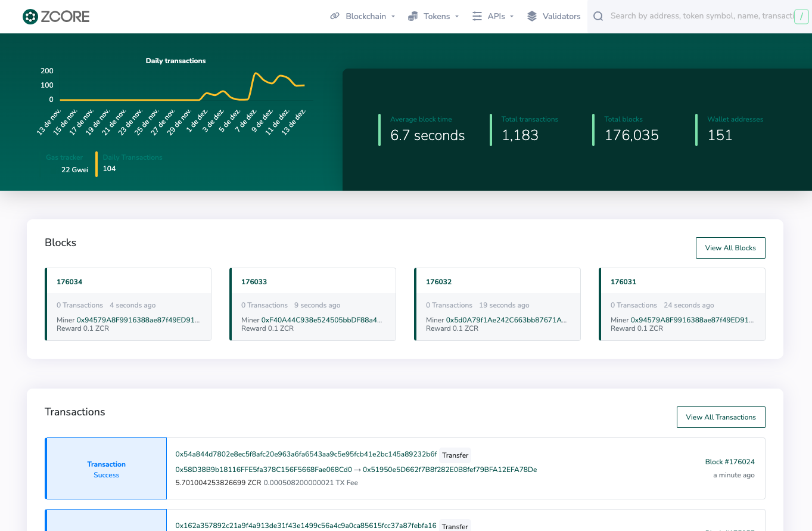This screenshot has height=531, width=812.
Task: Open transaction hash starting with 0x54a844d
Action: pyautogui.click(x=306, y=454)
